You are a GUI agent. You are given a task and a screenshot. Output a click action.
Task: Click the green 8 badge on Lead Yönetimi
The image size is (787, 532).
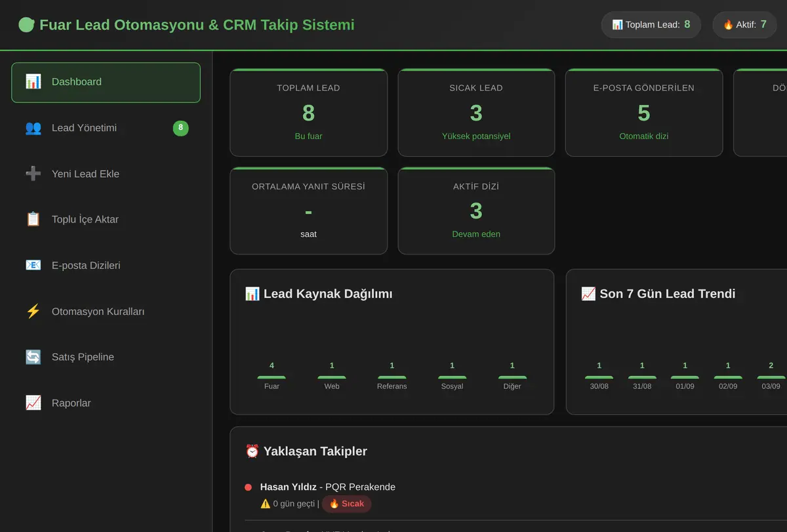pyautogui.click(x=180, y=128)
